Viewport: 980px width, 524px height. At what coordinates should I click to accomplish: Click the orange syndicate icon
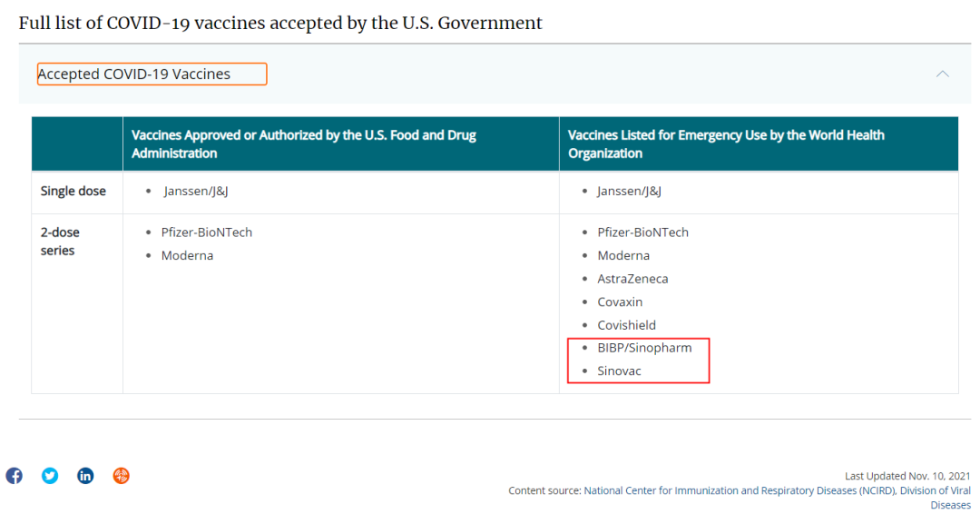[122, 476]
